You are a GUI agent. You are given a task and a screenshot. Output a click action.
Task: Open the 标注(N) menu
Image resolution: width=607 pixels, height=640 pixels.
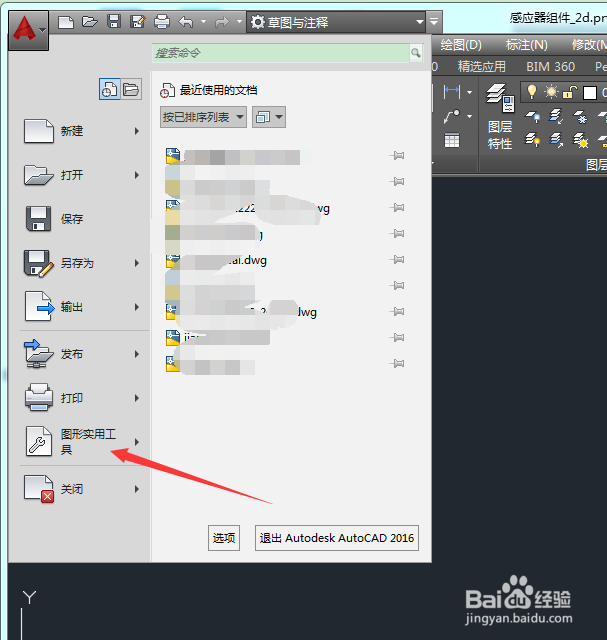527,45
